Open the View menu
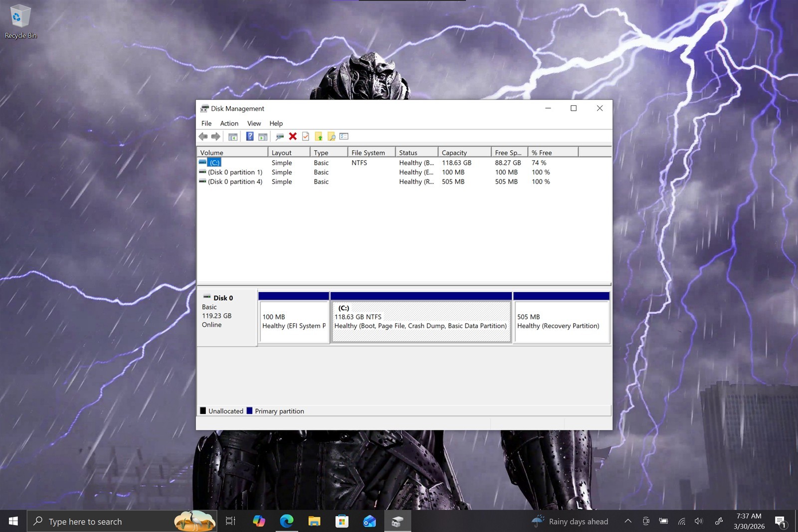The width and height of the screenshot is (798, 532). tap(254, 123)
